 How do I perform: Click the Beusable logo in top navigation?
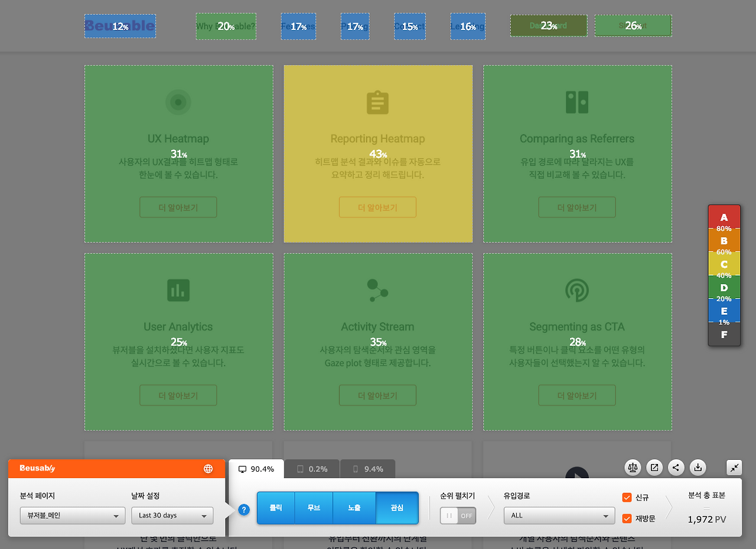click(120, 26)
